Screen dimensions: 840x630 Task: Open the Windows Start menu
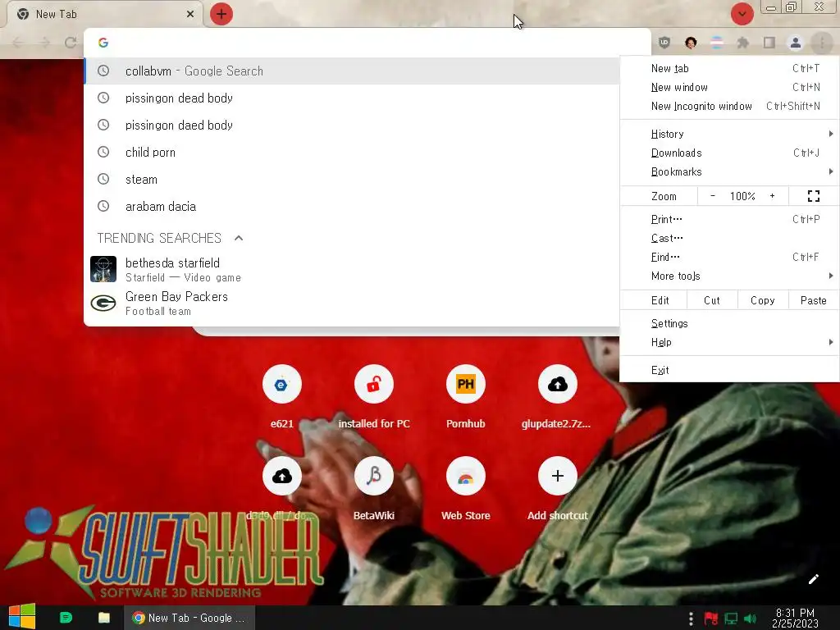tap(22, 618)
